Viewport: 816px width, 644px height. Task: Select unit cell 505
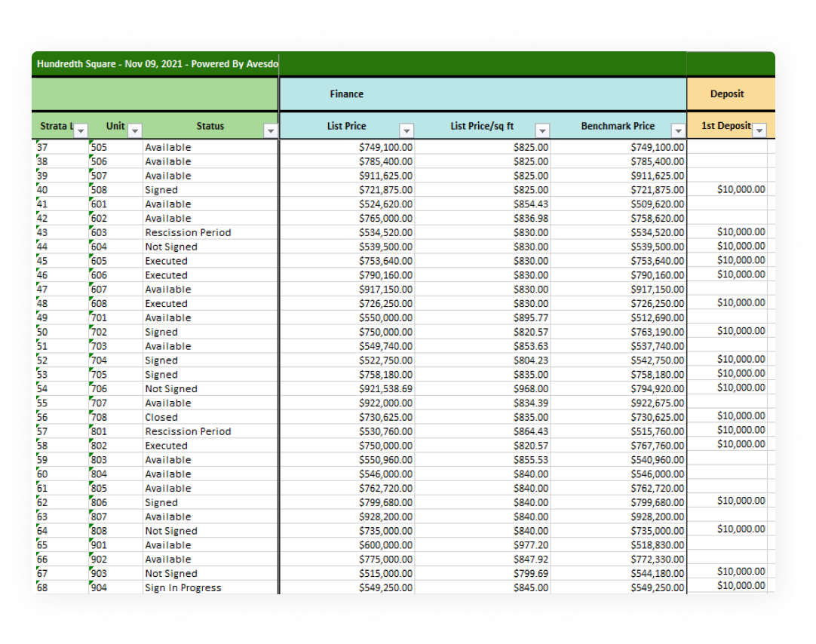pyautogui.click(x=115, y=147)
